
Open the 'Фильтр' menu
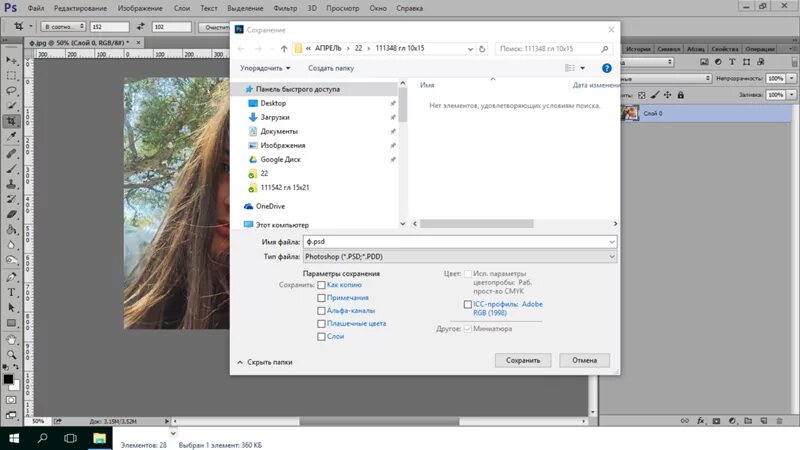click(285, 8)
